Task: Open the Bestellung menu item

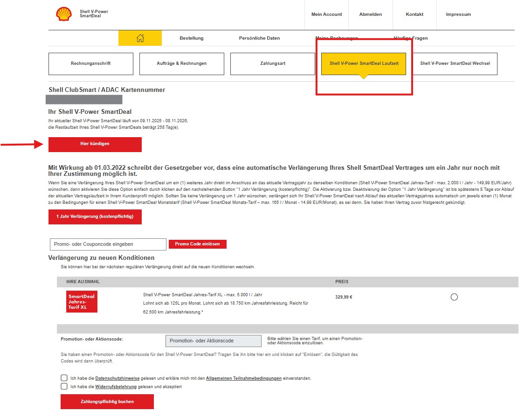Action: [191, 38]
